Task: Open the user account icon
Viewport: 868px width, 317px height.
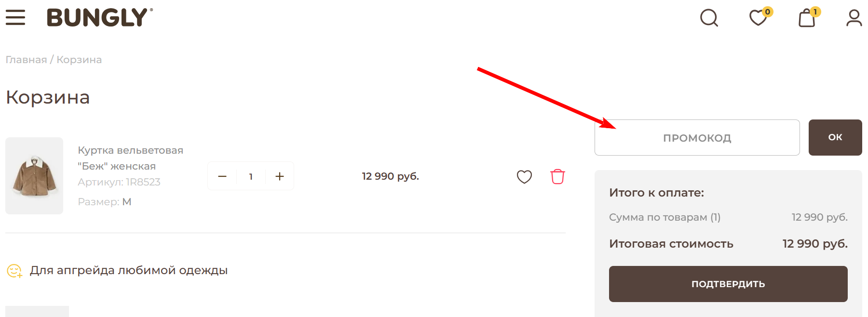Action: click(x=854, y=18)
